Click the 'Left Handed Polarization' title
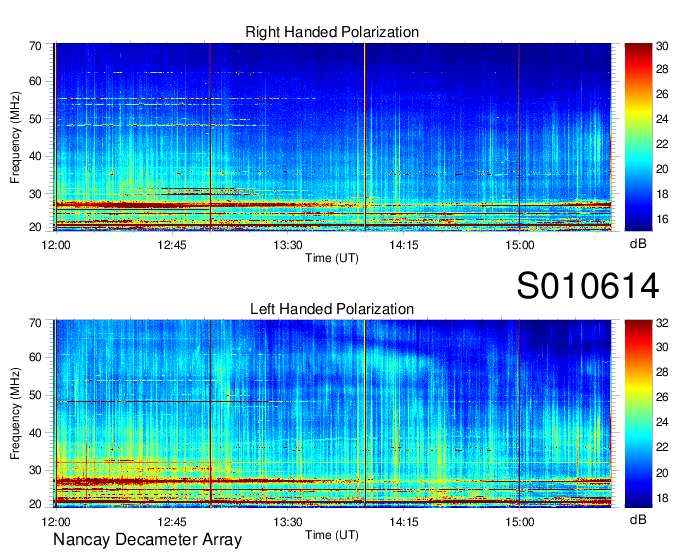This screenshot has height=552, width=680. (332, 309)
